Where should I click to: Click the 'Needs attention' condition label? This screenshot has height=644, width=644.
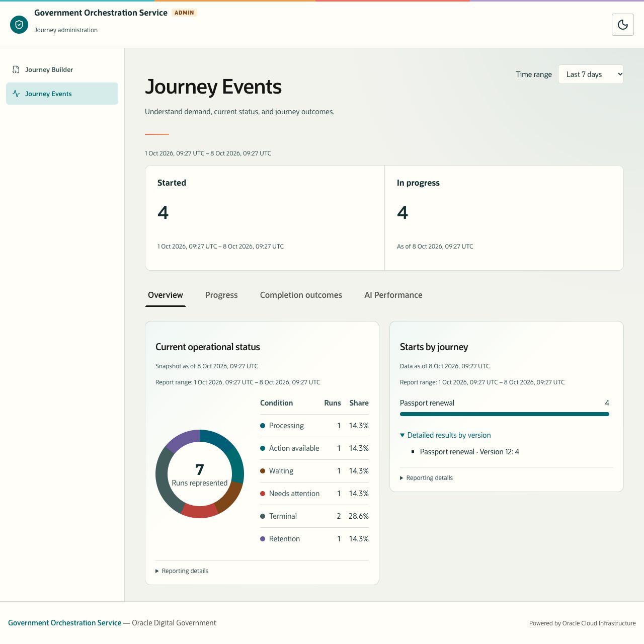click(x=294, y=494)
